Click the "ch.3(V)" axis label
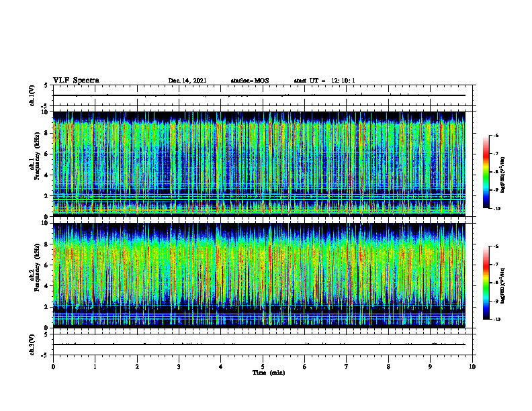The width and height of the screenshot is (532, 411). tap(32, 345)
